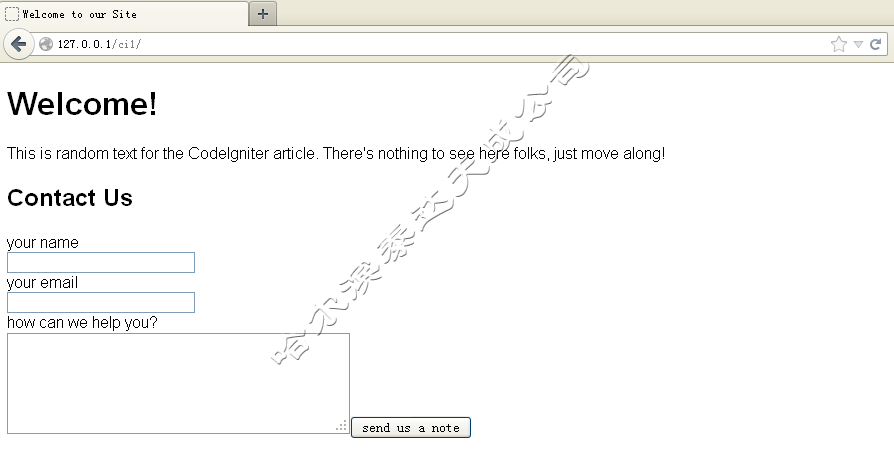Click the 'send us a note' button
894x449 pixels.
click(411, 428)
